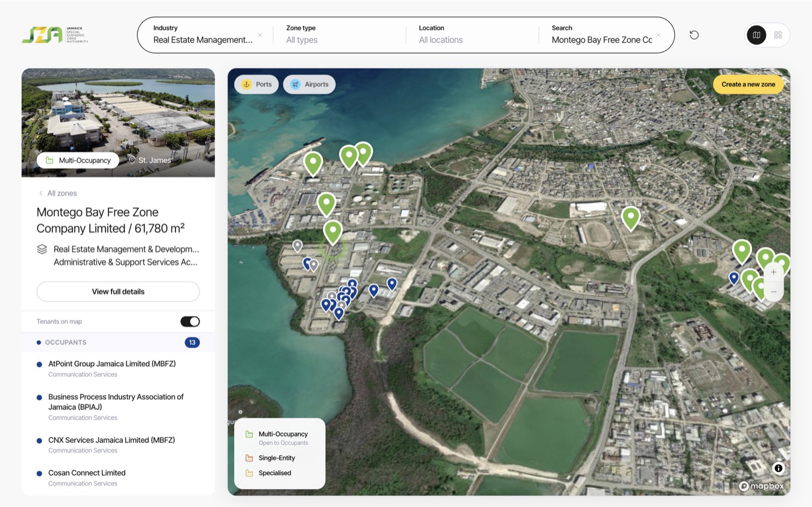Click the JSEZA logo
Viewport: 812px width, 507px height.
click(55, 35)
